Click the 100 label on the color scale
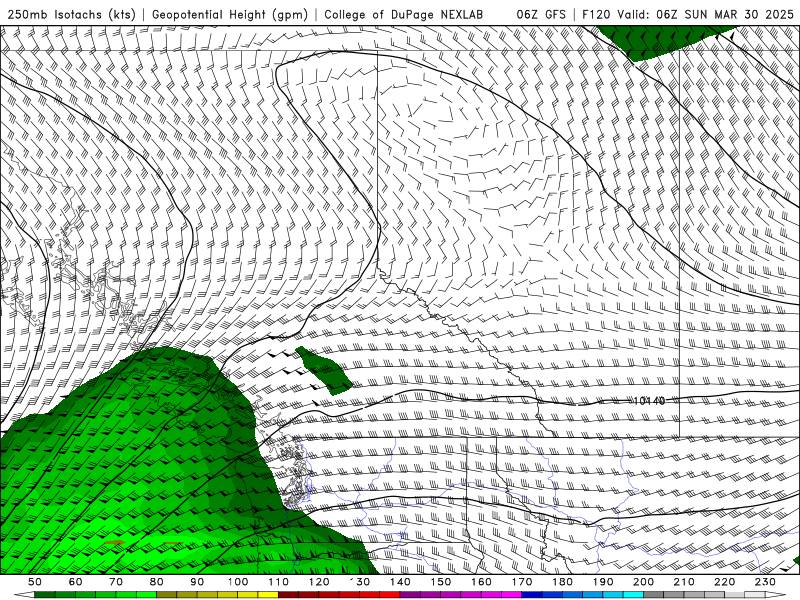The width and height of the screenshot is (800, 600). [x=238, y=582]
